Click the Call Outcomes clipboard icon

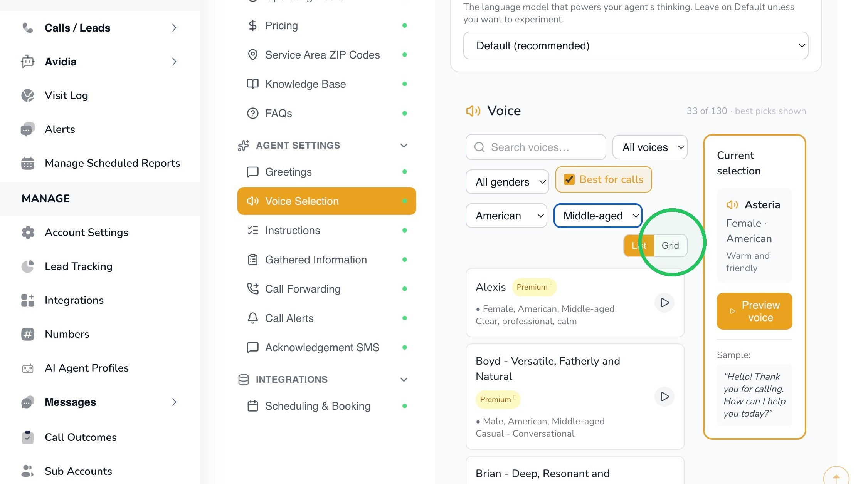click(x=27, y=437)
